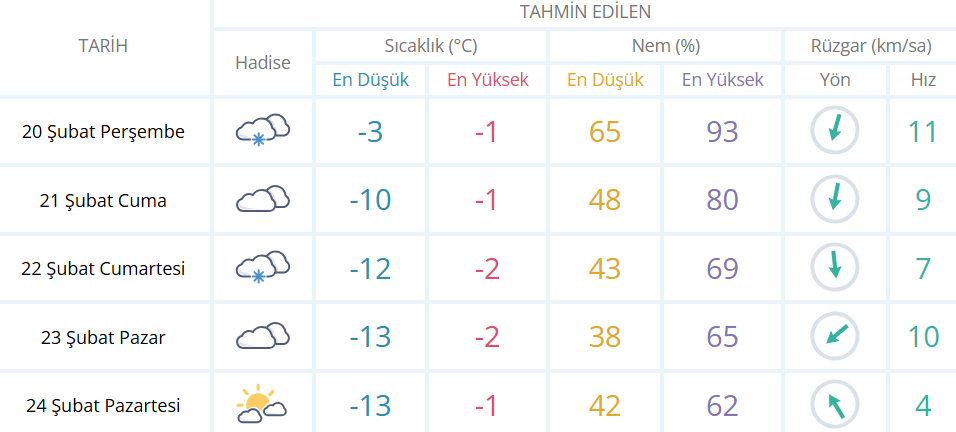Viewport: 956px width, 432px height.
Task: Click the Nem (%) header
Action: point(665,46)
